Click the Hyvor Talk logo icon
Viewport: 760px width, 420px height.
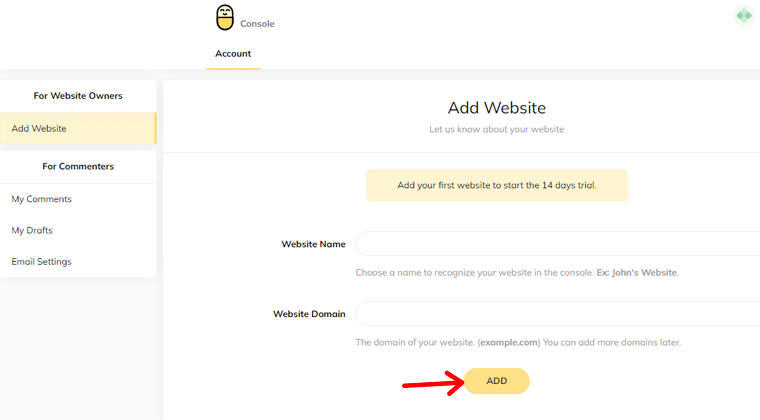pyautogui.click(x=225, y=18)
